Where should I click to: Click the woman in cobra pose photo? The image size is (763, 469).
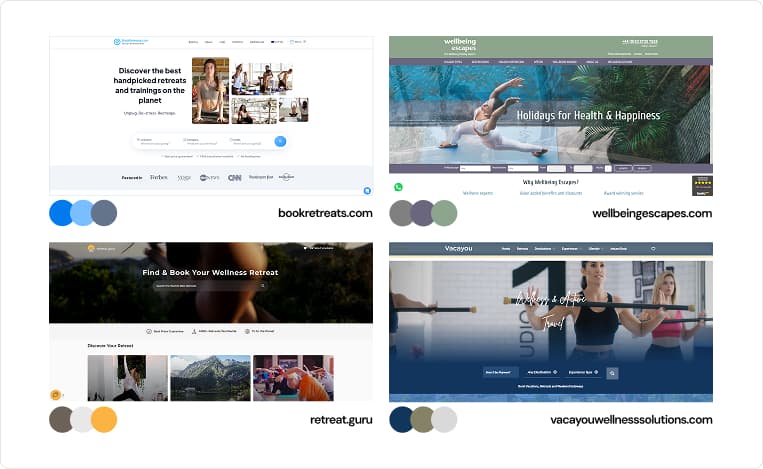[211, 90]
